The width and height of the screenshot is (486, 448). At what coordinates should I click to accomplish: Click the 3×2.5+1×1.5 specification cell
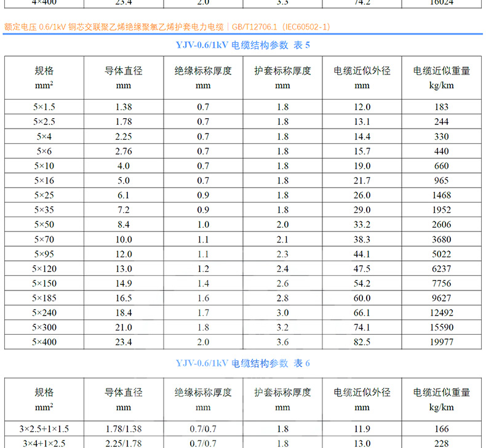pyautogui.click(x=44, y=429)
